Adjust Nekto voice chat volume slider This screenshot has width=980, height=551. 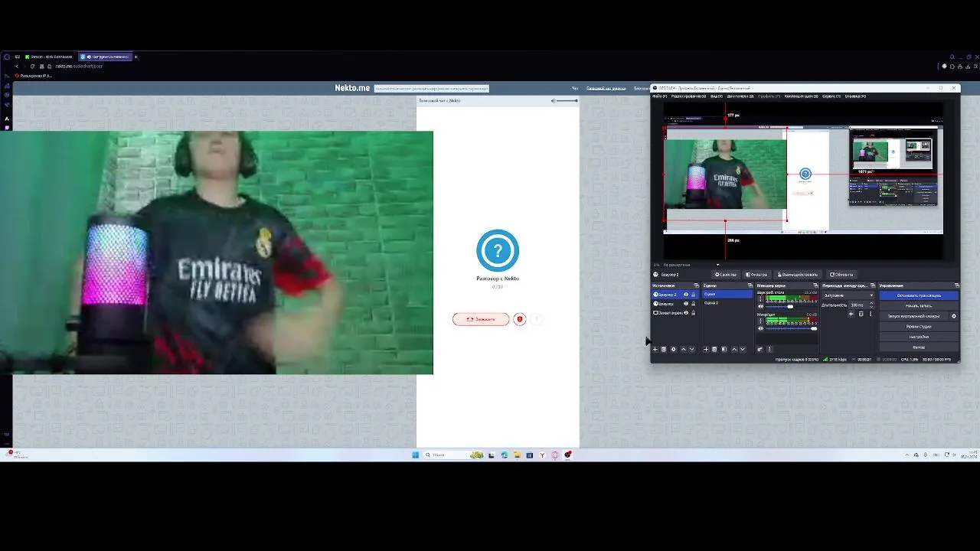point(567,101)
